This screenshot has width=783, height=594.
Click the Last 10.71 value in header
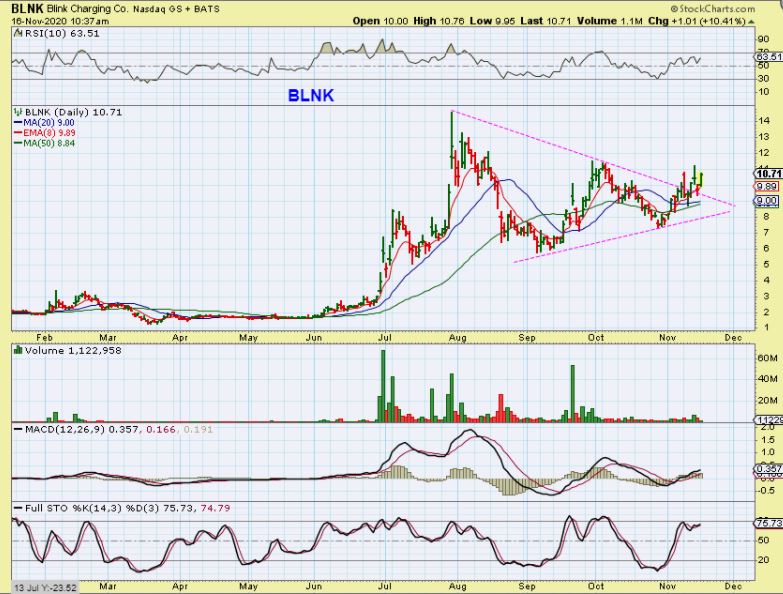[x=546, y=21]
